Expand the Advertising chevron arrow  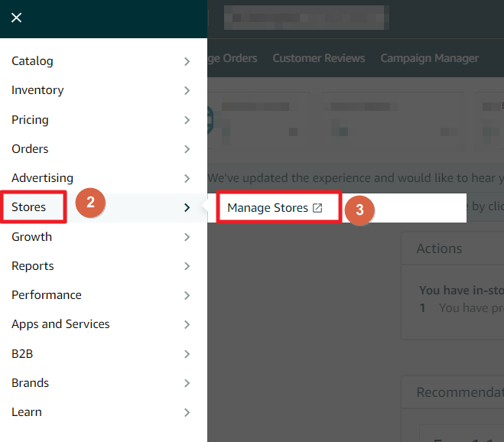pos(187,178)
